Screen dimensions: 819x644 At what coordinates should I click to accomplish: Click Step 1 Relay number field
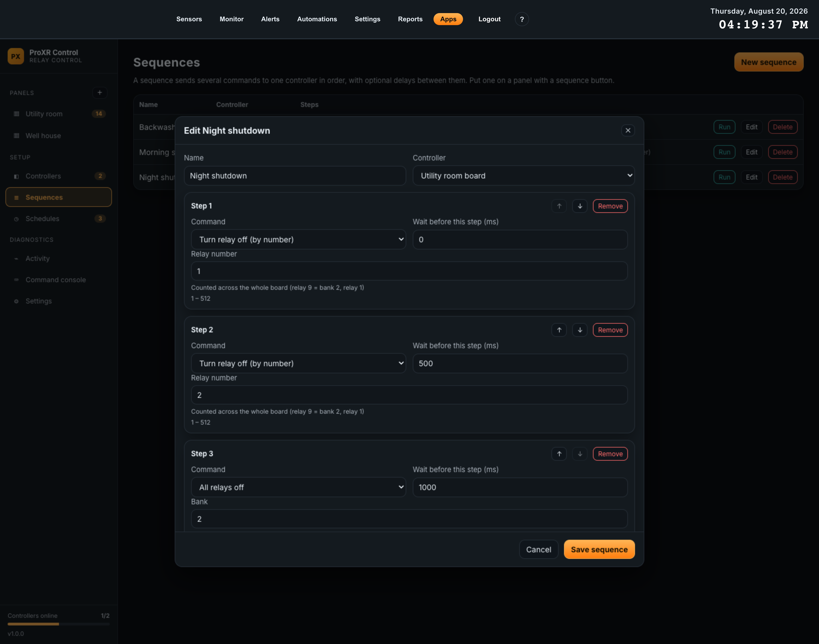click(x=409, y=271)
